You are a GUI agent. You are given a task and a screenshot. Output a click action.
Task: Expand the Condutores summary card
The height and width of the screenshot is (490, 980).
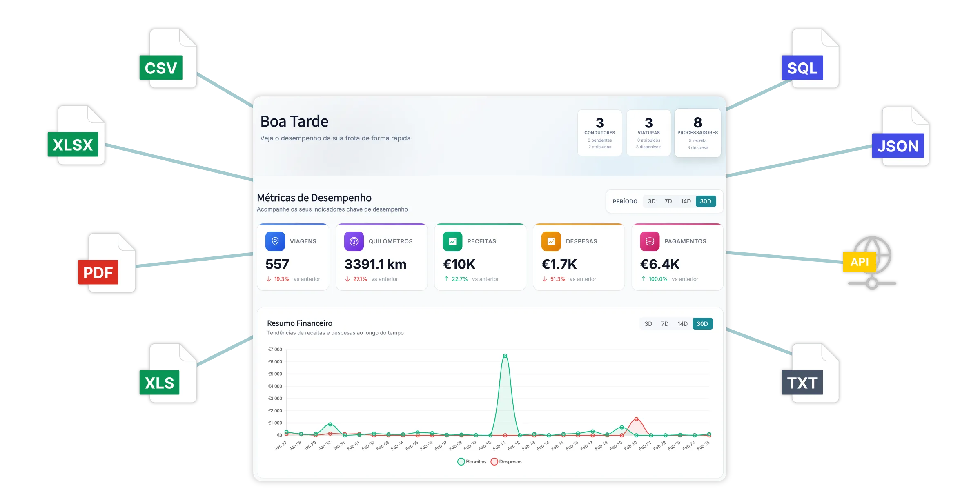(599, 132)
